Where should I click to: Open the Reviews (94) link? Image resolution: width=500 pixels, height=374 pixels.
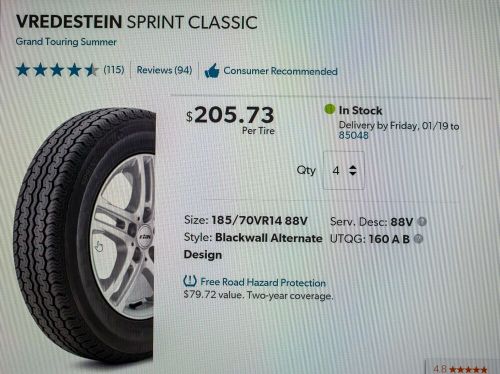[164, 70]
